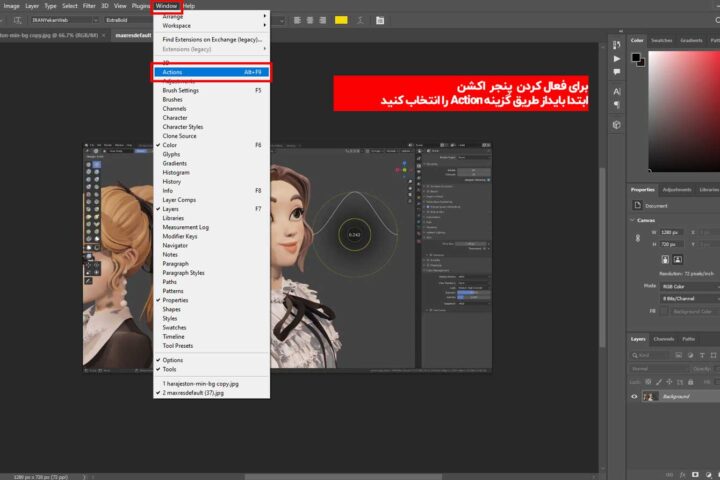Select Brush Settings in Window menu
The height and width of the screenshot is (480, 720).
point(212,90)
